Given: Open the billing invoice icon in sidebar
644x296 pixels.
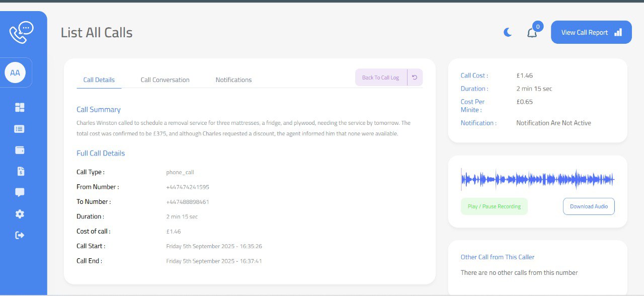Looking at the screenshot, I should pyautogui.click(x=19, y=171).
